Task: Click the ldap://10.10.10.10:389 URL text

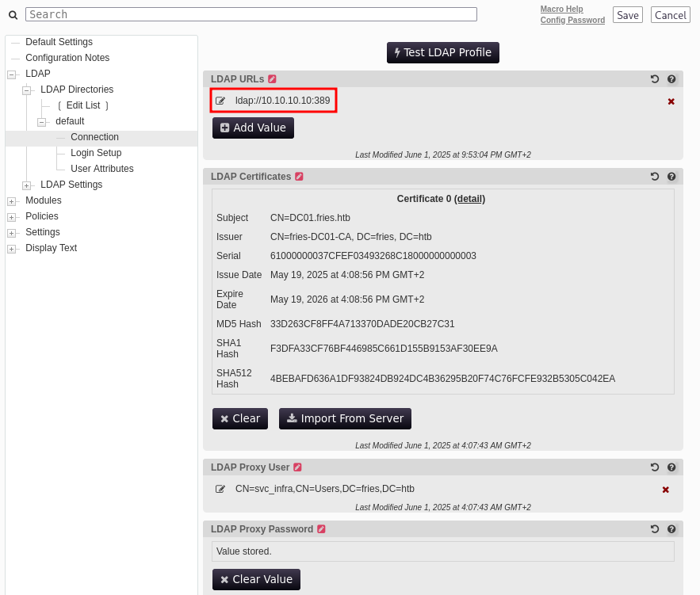Action: [x=282, y=101]
